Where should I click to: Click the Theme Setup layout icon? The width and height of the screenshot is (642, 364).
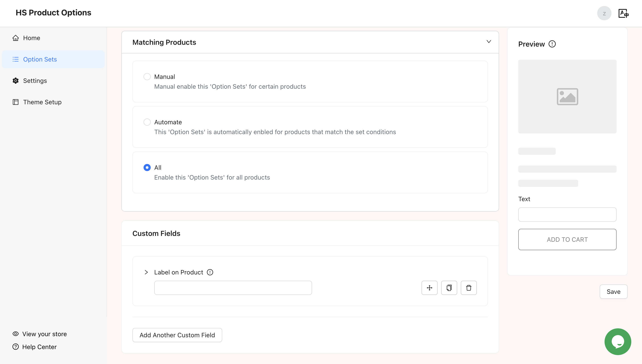tap(15, 102)
